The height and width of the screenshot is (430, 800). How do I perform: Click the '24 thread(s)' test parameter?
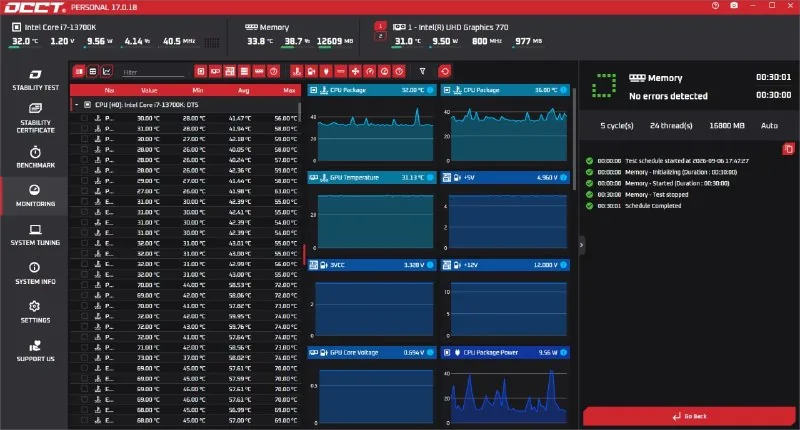coord(671,125)
